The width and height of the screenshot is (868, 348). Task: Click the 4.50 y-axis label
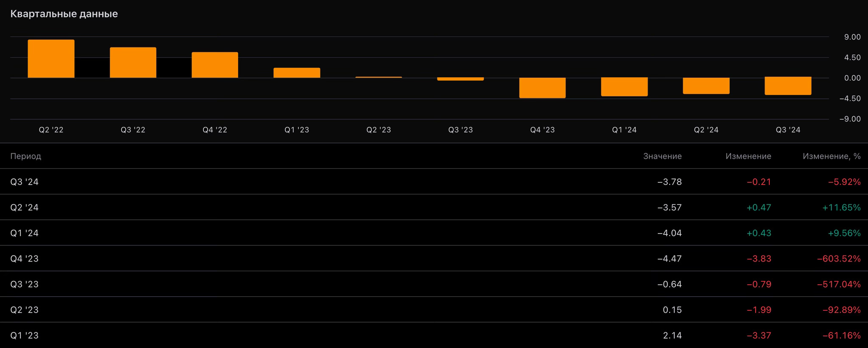852,57
